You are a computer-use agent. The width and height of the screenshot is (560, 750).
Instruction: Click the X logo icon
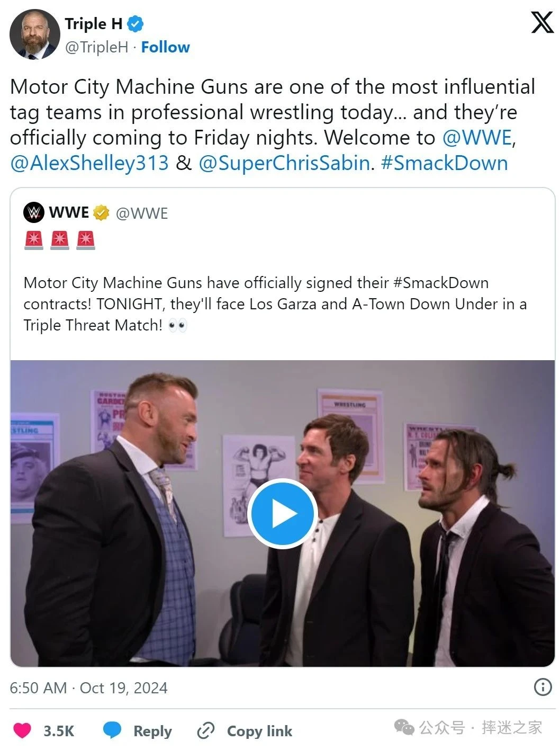pyautogui.click(x=542, y=22)
